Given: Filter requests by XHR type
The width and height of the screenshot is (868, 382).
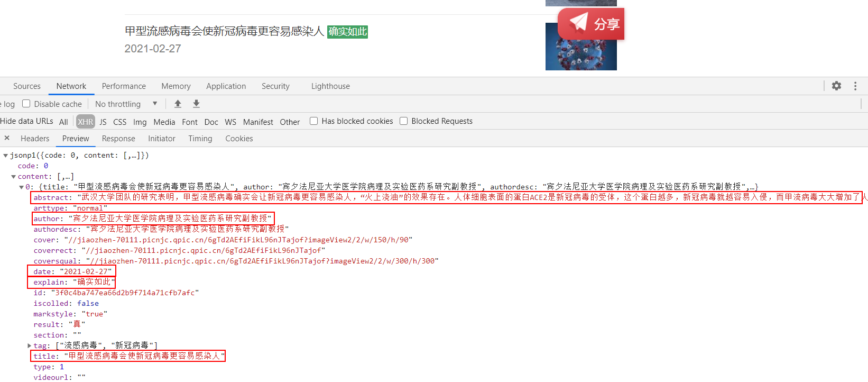Looking at the screenshot, I should [x=85, y=122].
